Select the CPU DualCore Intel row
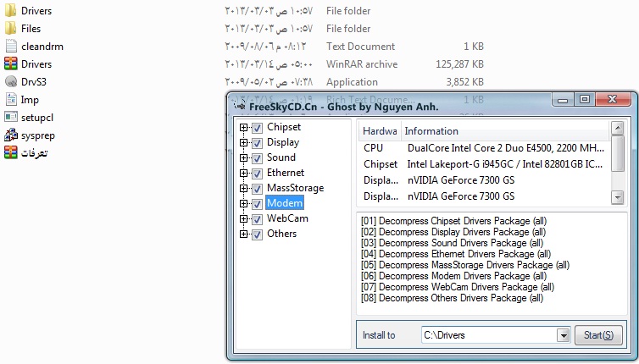639x364 pixels. [x=484, y=148]
